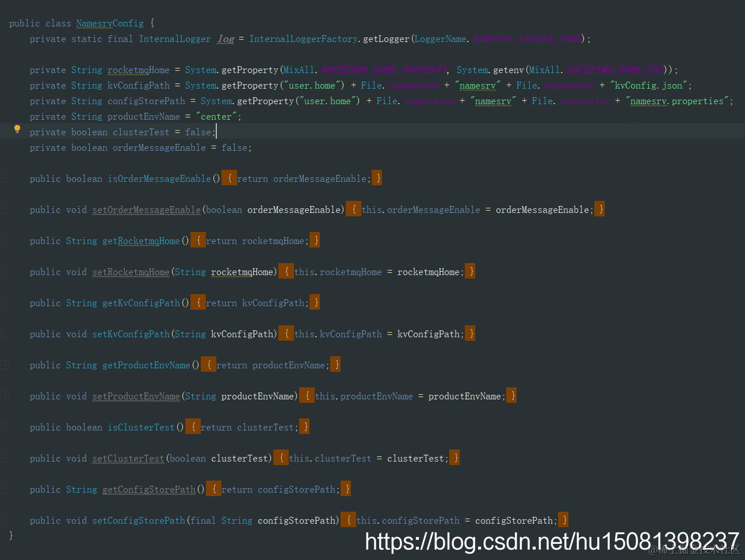The width and height of the screenshot is (745, 560).
Task: Expand folded opening brace of getRocketmqHome method
Action: [198, 240]
